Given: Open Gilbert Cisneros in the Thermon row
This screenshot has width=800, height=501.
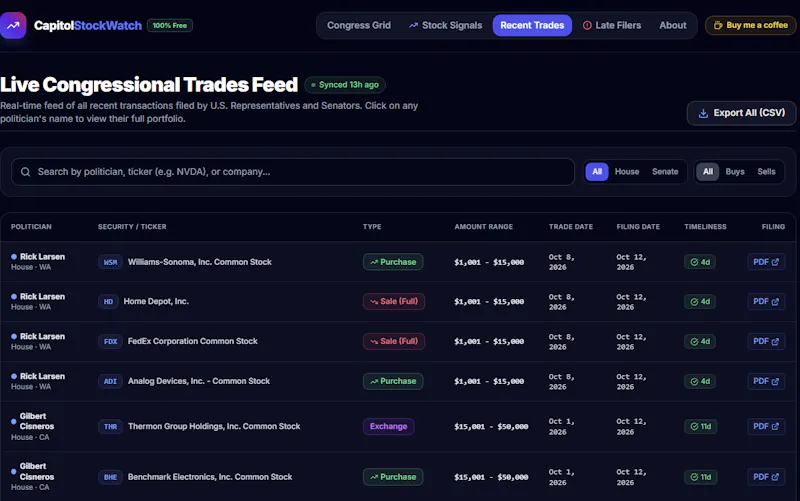Looking at the screenshot, I should tap(37, 421).
